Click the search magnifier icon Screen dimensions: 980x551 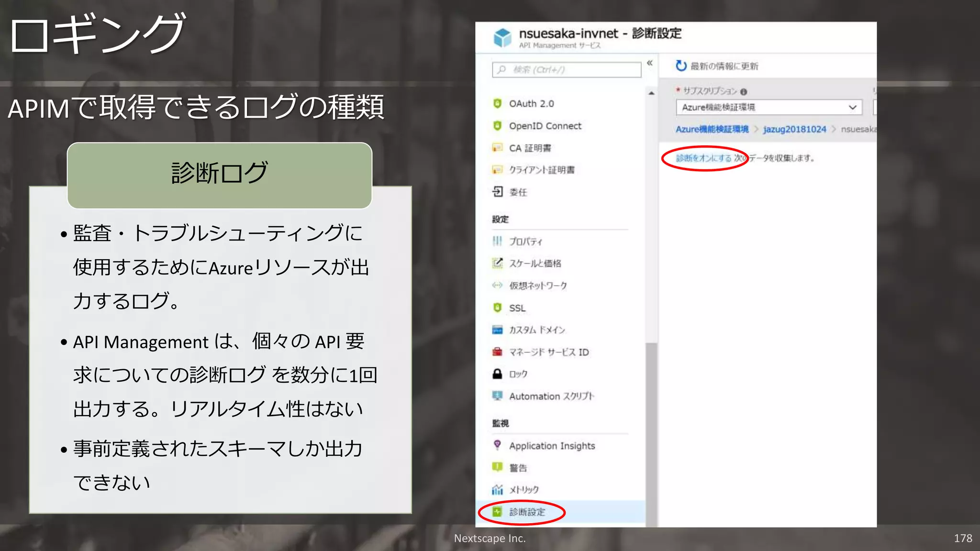(501, 70)
